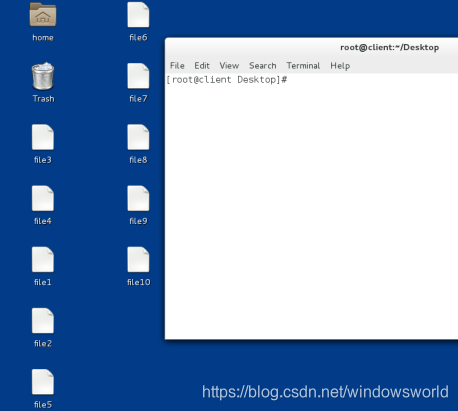
Task: Open the Search menu in terminal
Action: click(263, 66)
